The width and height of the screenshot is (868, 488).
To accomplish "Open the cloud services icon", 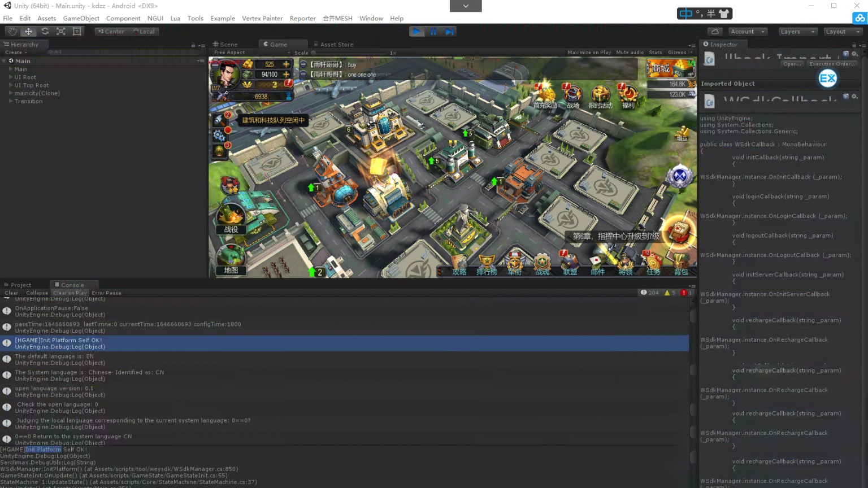I will point(715,32).
